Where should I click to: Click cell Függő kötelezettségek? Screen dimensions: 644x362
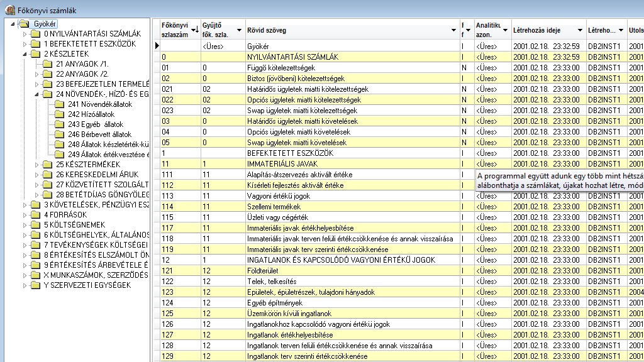352,68
